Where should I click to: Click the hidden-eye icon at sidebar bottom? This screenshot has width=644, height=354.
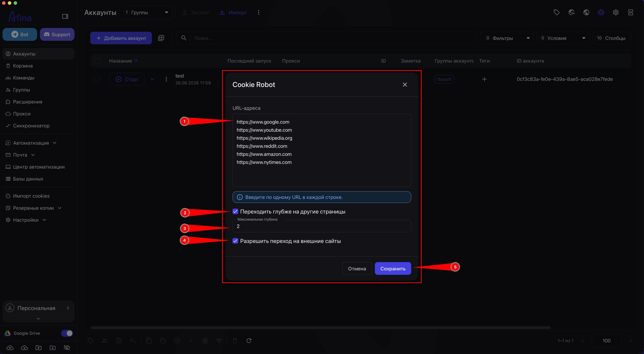[x=67, y=347]
